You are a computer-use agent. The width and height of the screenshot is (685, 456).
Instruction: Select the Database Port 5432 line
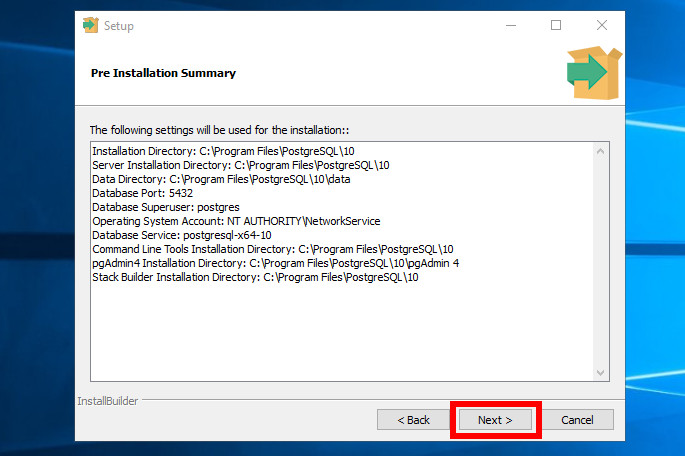[x=142, y=193]
